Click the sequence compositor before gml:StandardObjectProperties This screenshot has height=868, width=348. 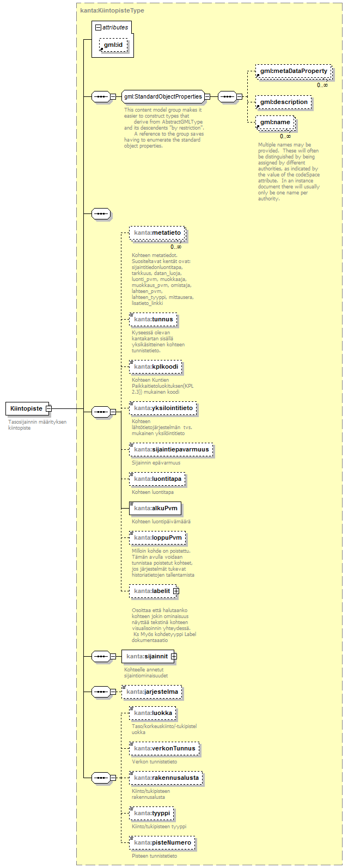click(x=100, y=97)
